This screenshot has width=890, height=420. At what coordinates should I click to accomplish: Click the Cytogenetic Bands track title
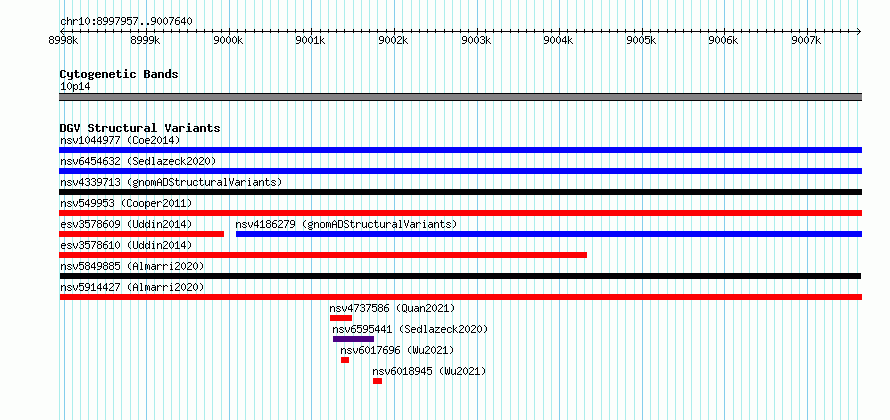pos(119,74)
